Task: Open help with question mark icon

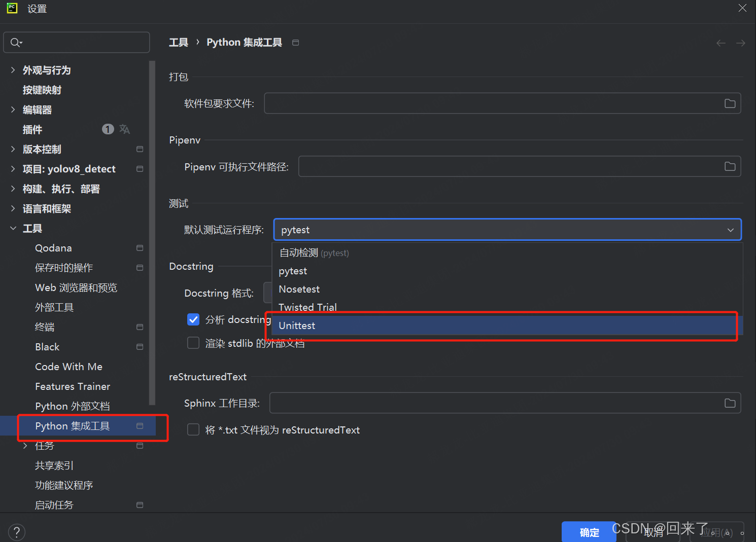Action: [x=16, y=532]
